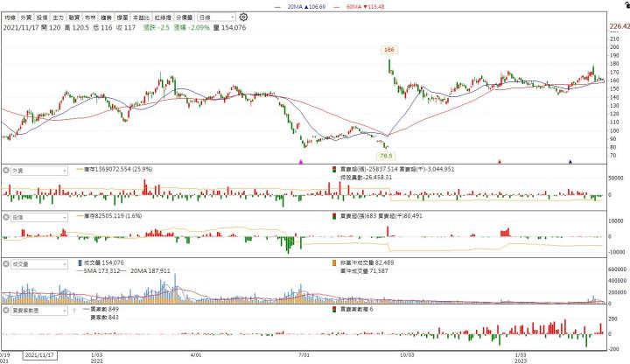Close the 買賣家數差 indicator panel

click(5, 309)
